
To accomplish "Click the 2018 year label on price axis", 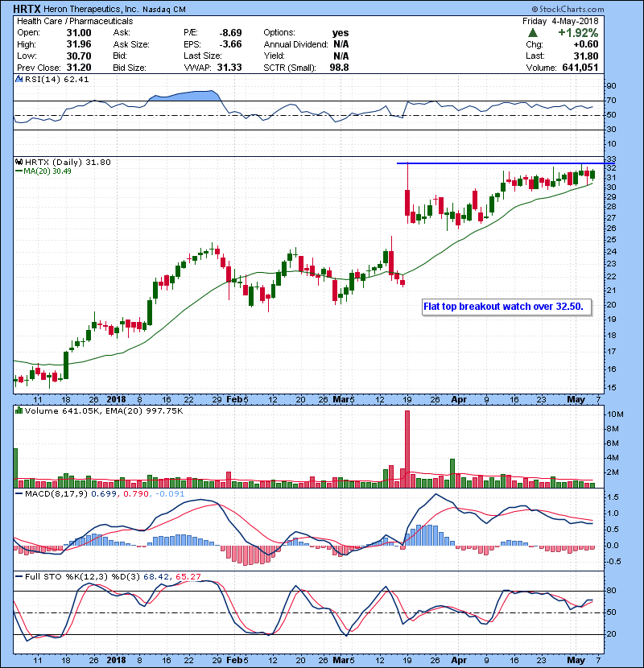I will pos(117,400).
